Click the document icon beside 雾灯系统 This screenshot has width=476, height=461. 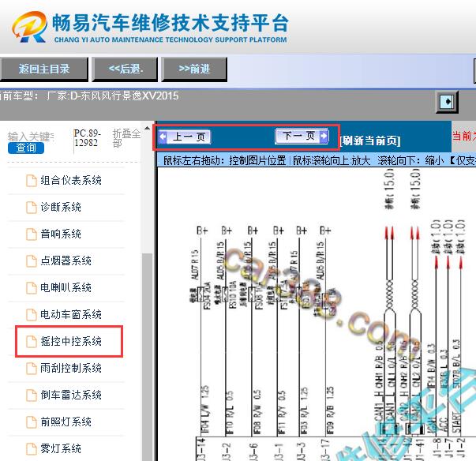click(32, 448)
